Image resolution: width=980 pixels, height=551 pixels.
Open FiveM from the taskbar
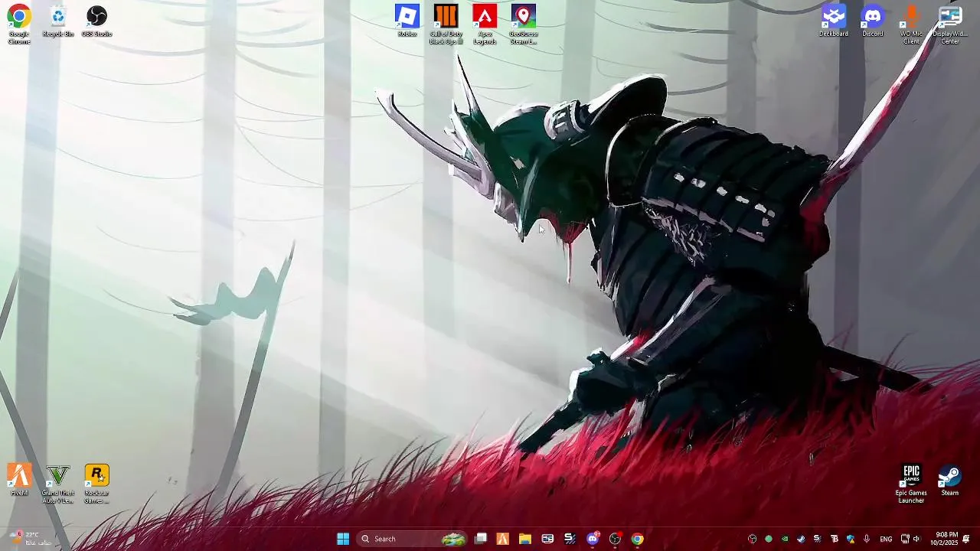[x=503, y=539]
